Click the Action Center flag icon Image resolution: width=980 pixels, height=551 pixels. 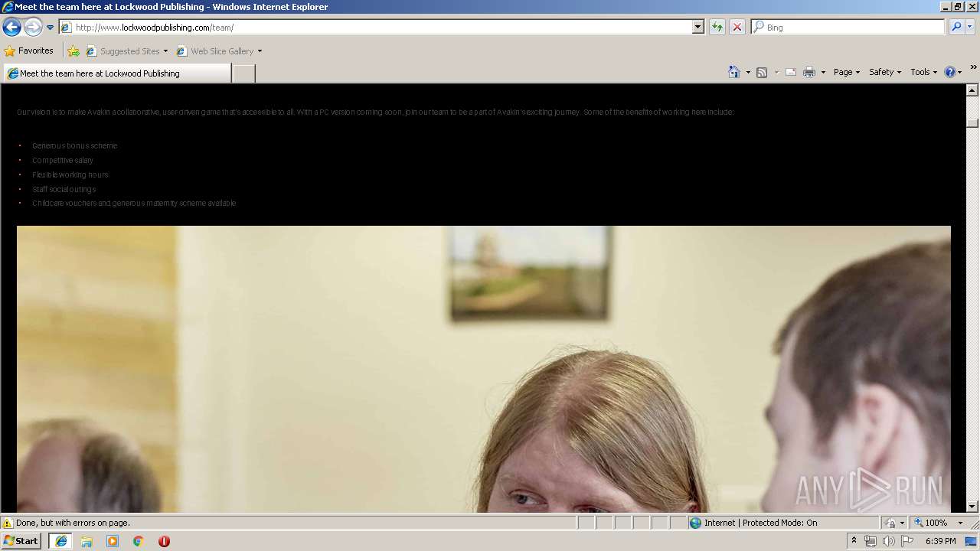907,541
